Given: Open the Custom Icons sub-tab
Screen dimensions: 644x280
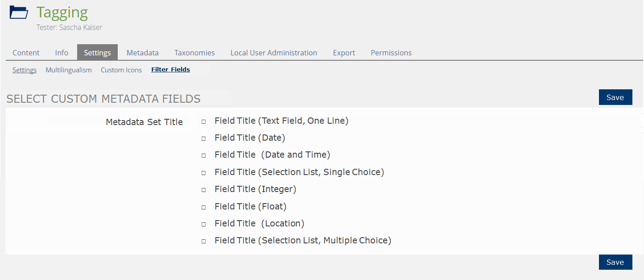Looking at the screenshot, I should 121,70.
